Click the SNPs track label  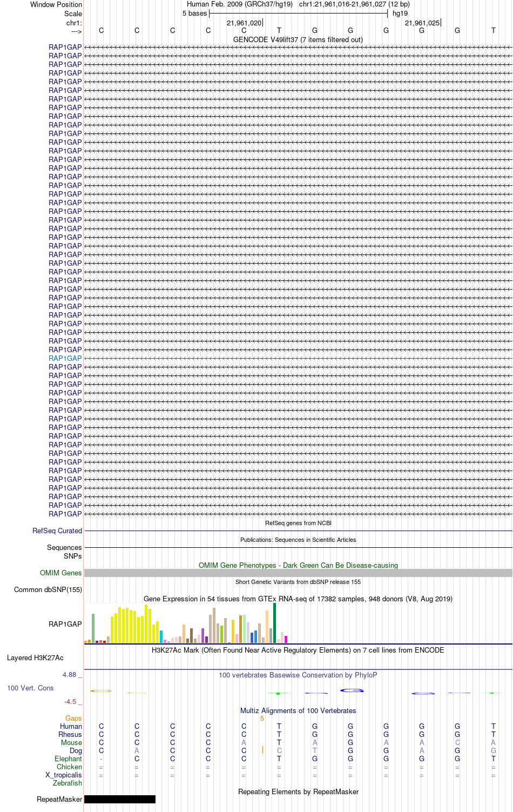click(x=73, y=556)
